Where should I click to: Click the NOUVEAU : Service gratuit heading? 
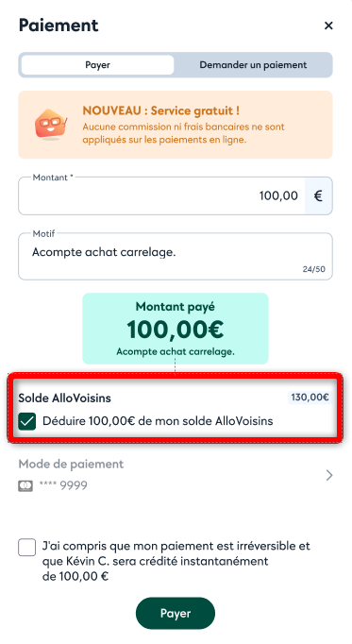(160, 110)
